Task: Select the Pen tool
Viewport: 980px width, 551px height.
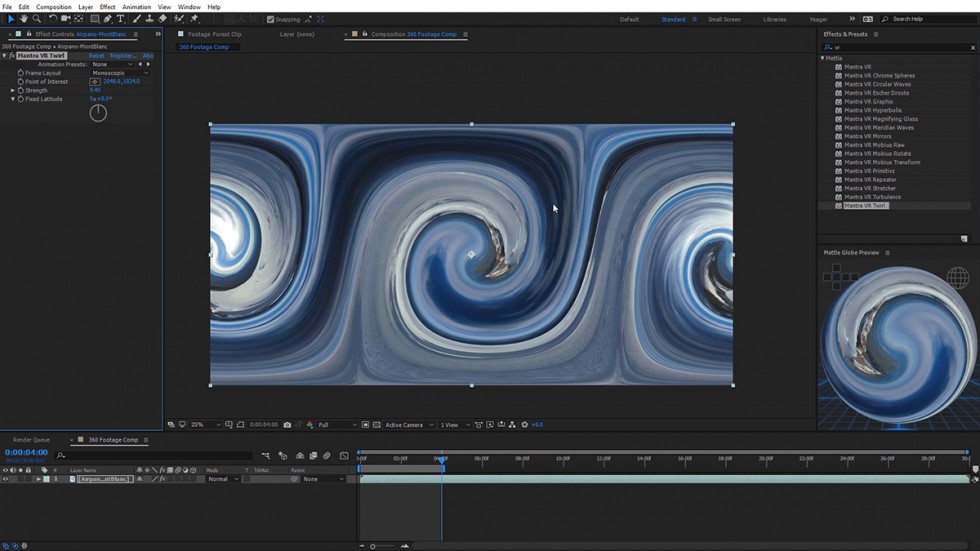Action: tap(107, 19)
